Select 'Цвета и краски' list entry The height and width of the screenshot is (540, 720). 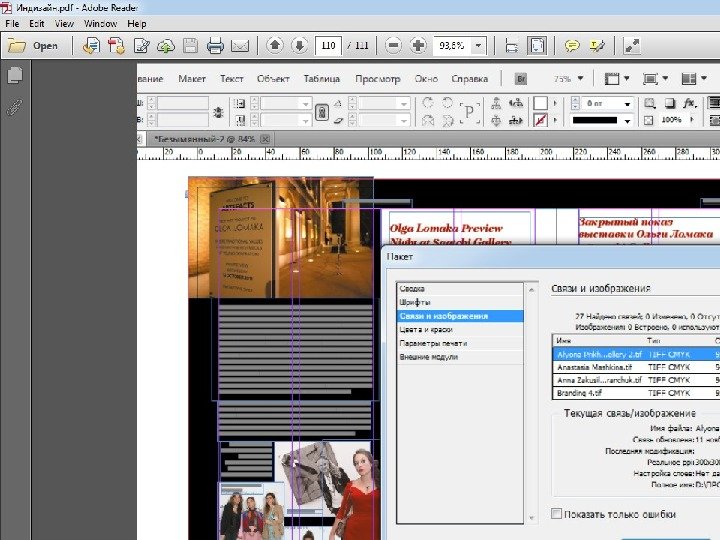point(427,329)
